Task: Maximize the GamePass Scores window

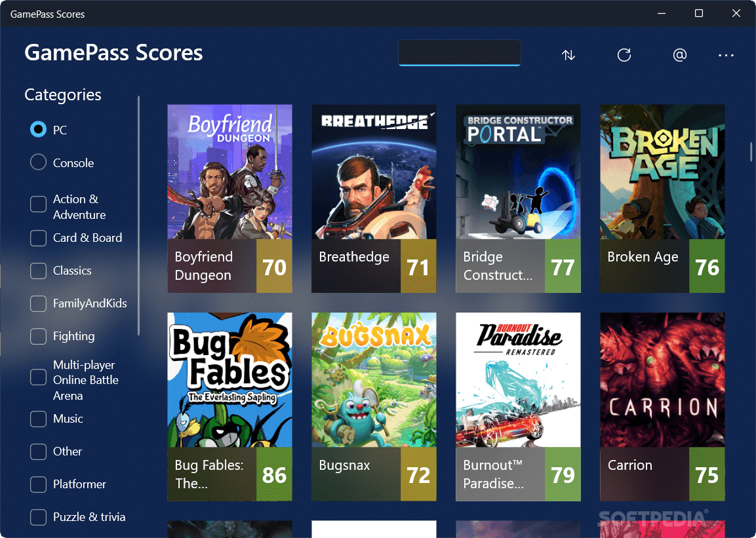Action: coord(698,14)
